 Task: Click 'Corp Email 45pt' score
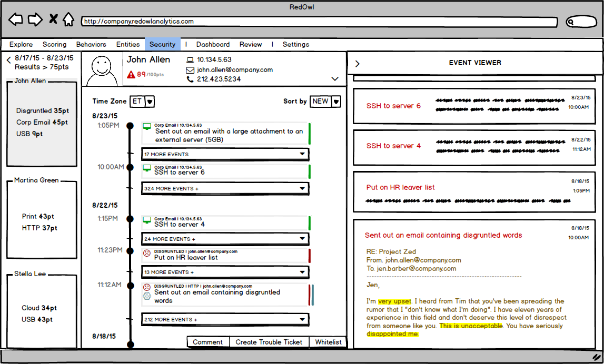coord(42,123)
